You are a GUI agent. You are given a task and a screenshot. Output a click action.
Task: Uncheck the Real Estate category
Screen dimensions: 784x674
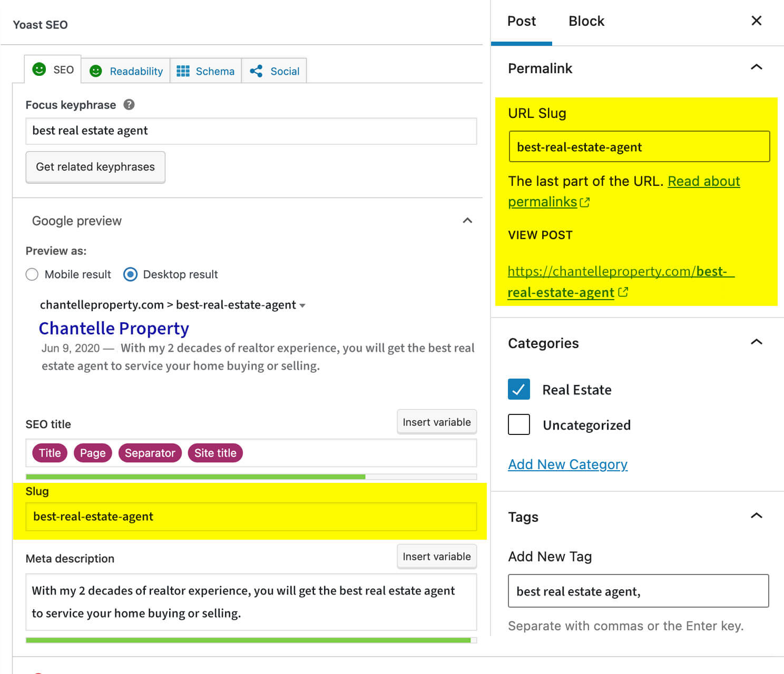pos(518,389)
